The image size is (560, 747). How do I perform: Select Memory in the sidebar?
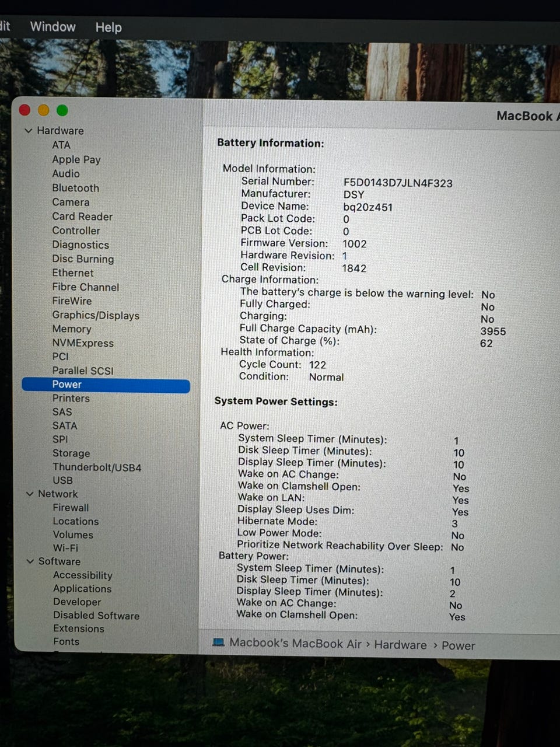pyautogui.click(x=72, y=329)
